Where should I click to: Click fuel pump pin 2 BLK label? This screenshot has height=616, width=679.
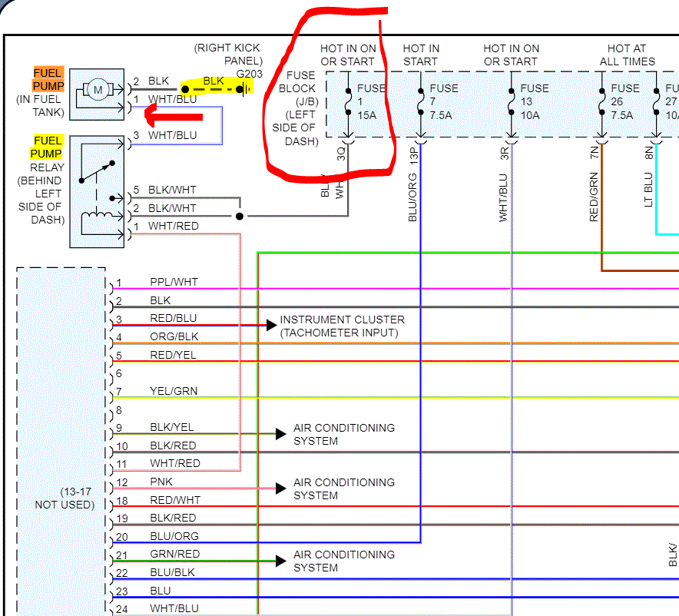tap(158, 81)
